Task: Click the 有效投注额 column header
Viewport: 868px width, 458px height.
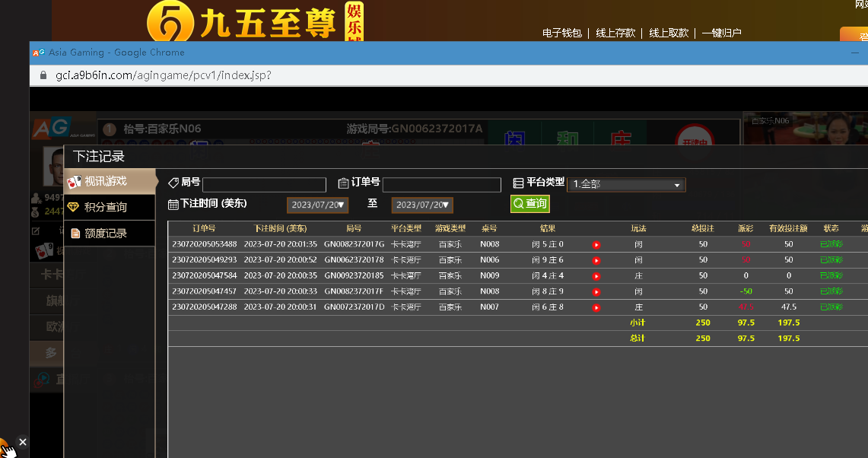Action: click(788, 228)
